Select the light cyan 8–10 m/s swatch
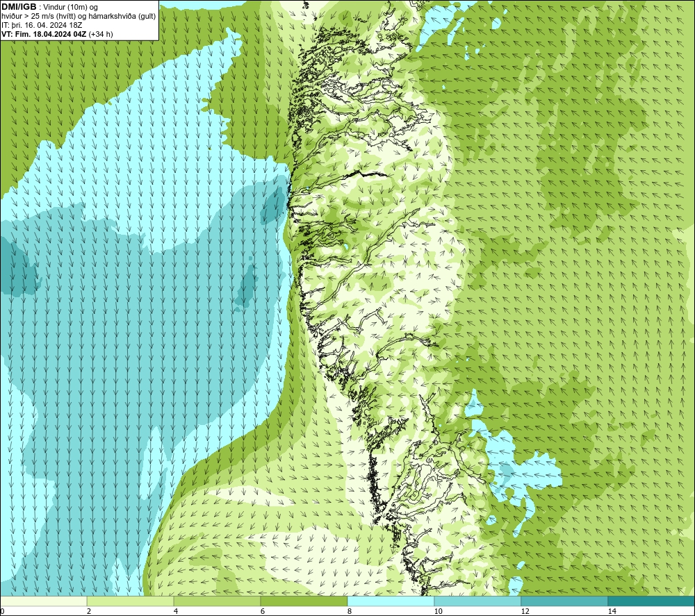695x616 pixels. click(x=391, y=601)
